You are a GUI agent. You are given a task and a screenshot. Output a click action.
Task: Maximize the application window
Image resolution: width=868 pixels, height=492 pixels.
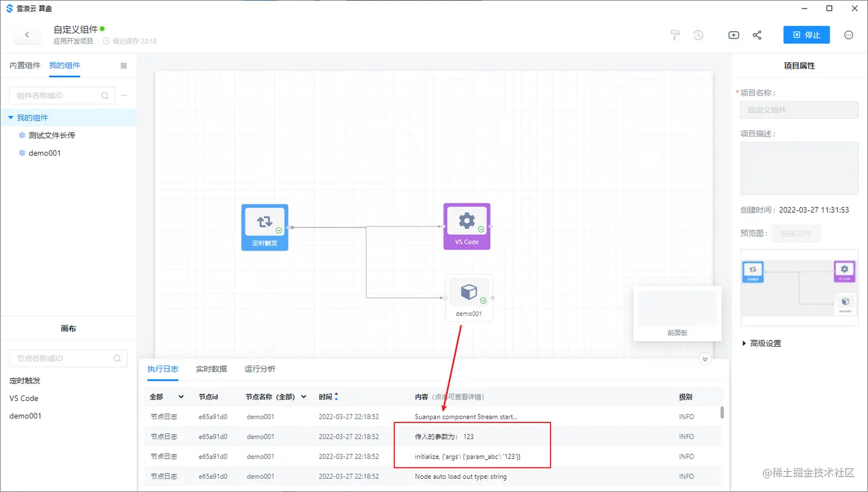pyautogui.click(x=829, y=9)
